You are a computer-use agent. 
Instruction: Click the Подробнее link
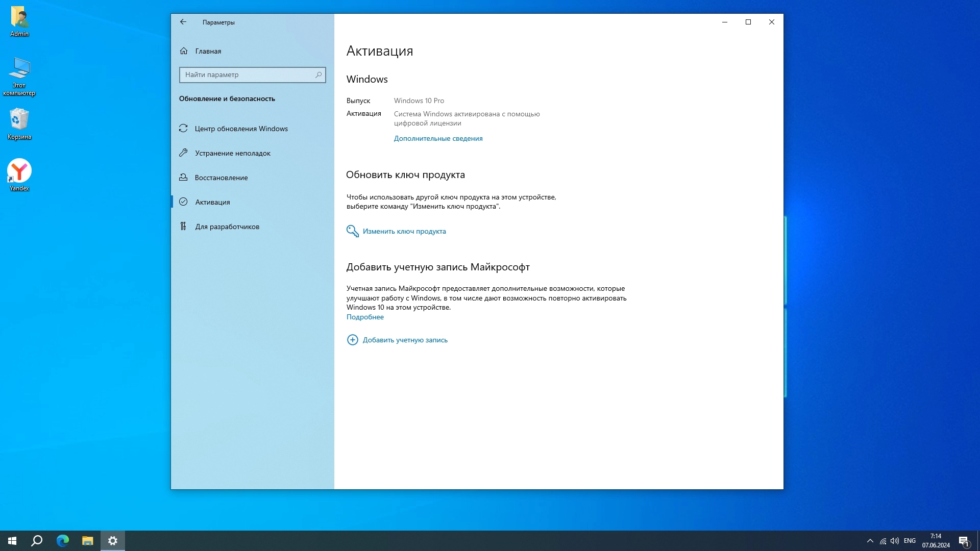(365, 317)
